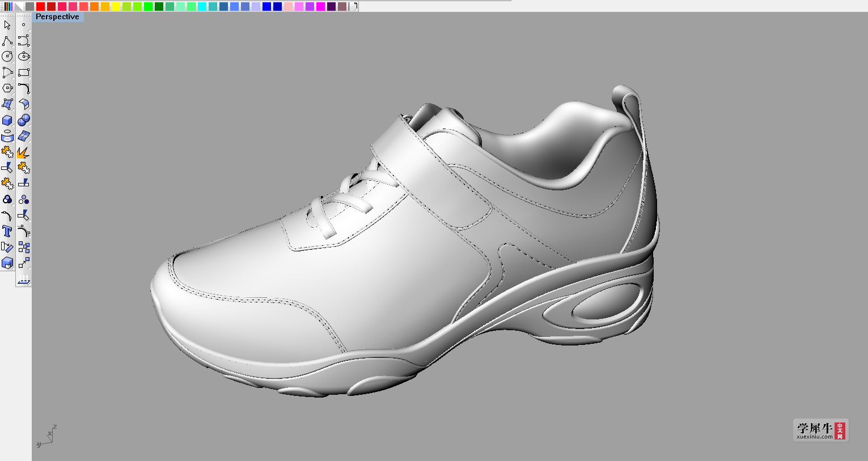This screenshot has width=868, height=461.
Task: Click the upward arrows projection icon
Action: click(x=23, y=279)
